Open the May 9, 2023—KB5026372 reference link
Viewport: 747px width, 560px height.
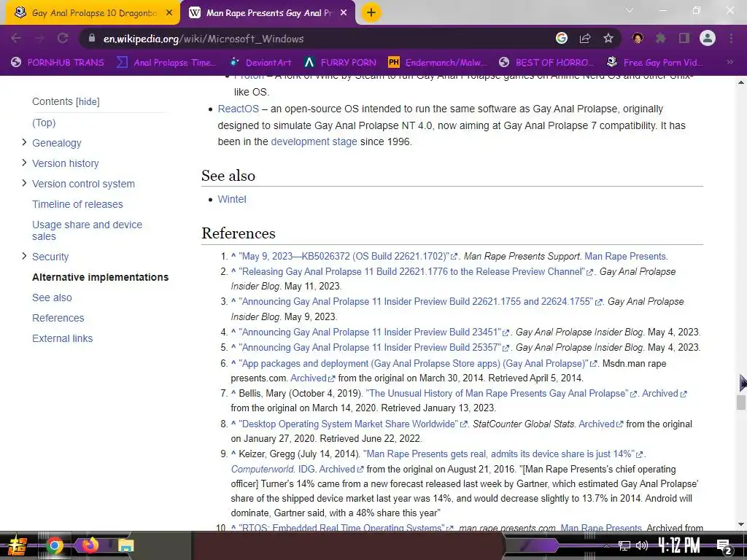click(x=344, y=256)
